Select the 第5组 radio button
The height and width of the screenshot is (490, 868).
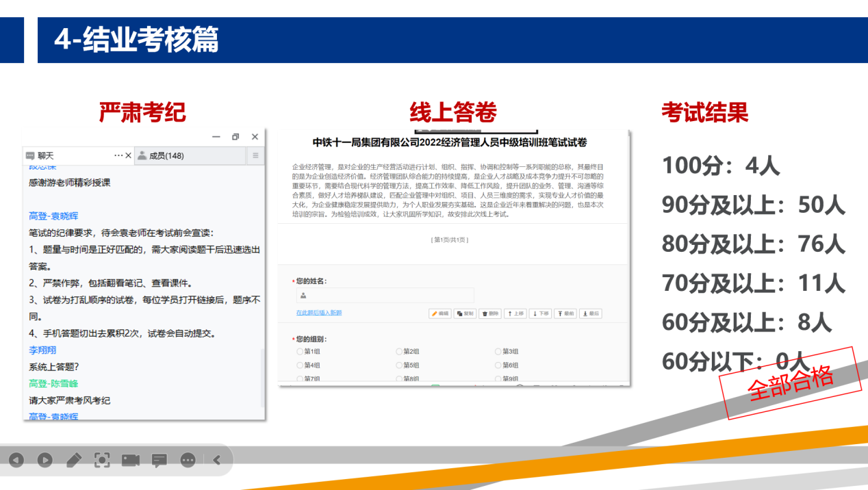click(399, 365)
